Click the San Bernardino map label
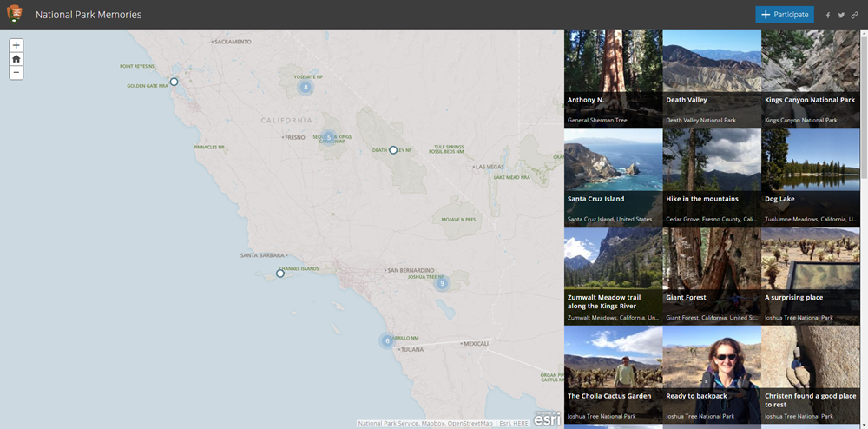868x429 pixels. coord(411,270)
